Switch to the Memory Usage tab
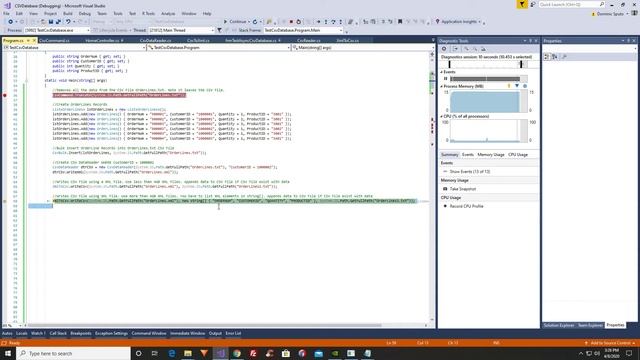The image size is (640, 360). [x=491, y=155]
